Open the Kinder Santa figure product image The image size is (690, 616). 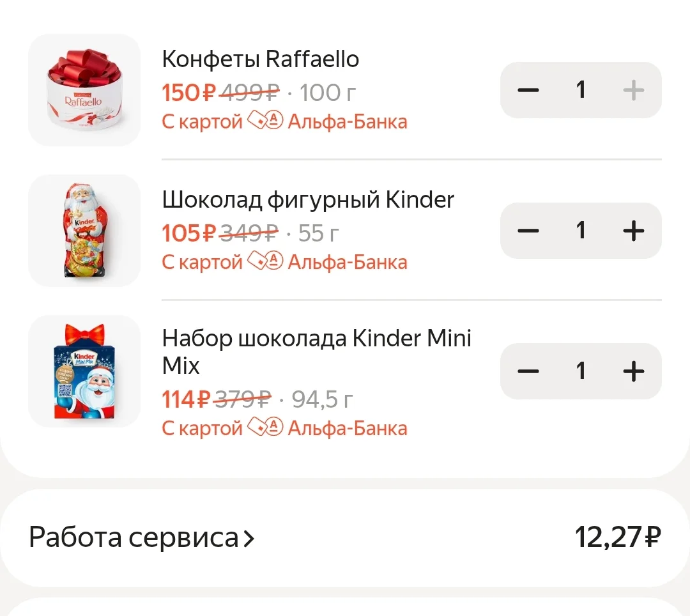point(84,231)
